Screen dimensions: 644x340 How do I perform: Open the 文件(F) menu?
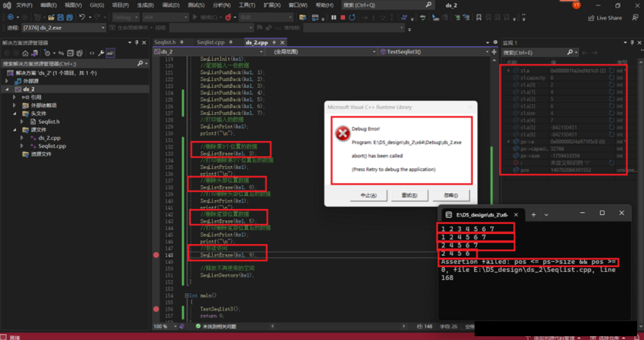pyautogui.click(x=24, y=5)
